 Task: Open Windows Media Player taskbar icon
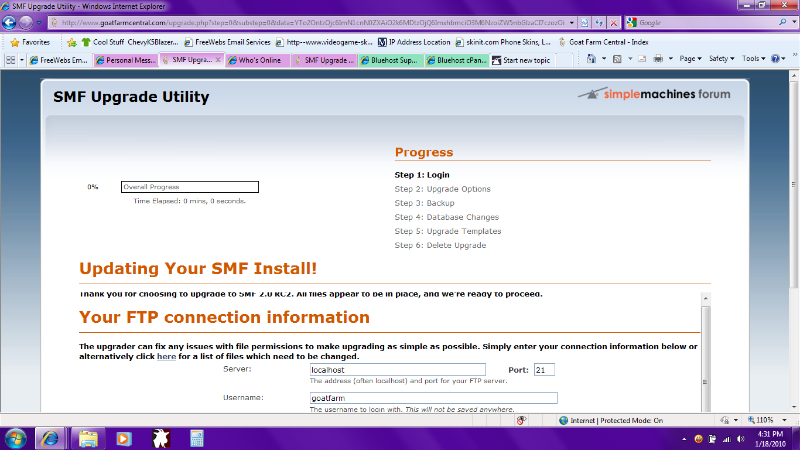click(x=124, y=439)
